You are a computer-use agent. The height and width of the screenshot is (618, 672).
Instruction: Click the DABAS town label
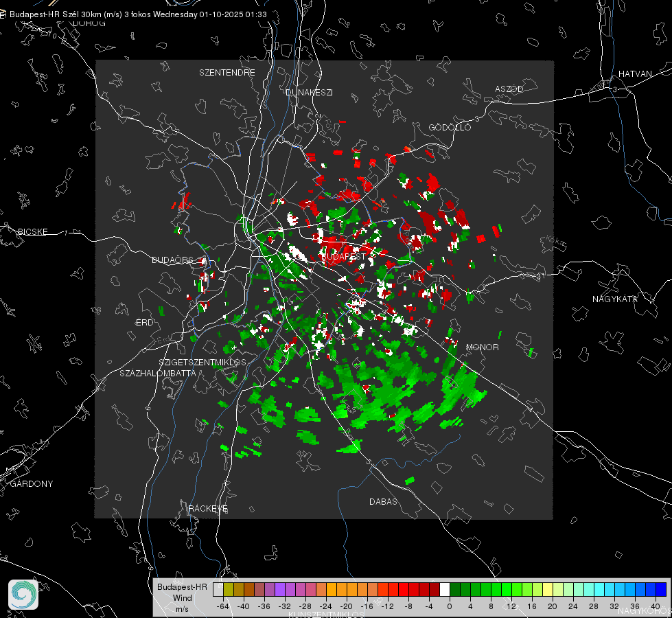[x=383, y=501]
